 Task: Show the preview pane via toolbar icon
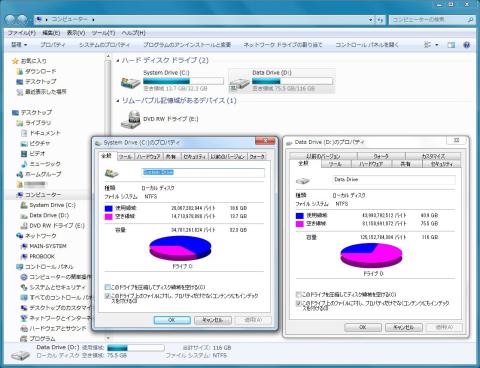(x=451, y=45)
